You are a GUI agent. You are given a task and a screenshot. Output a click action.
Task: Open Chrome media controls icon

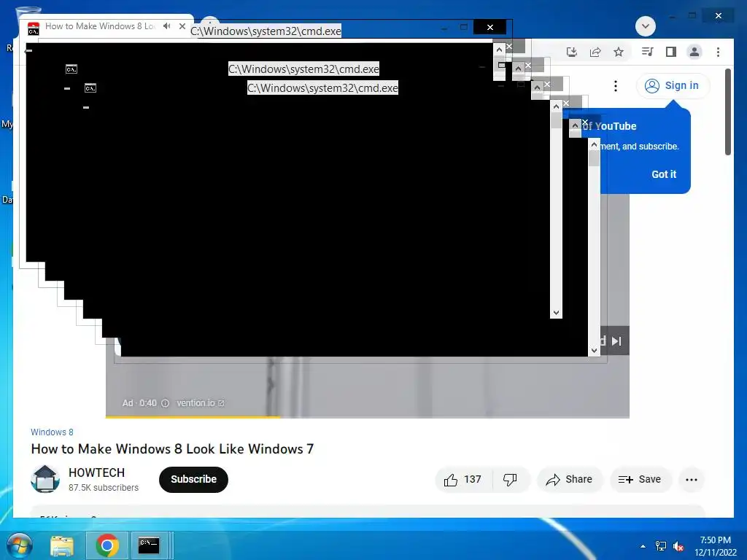pos(648,52)
